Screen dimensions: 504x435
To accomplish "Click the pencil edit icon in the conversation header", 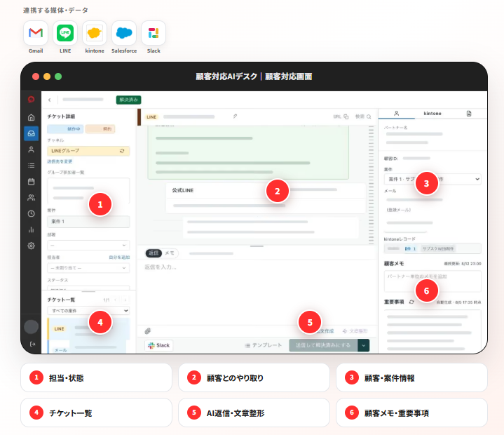I will 235,116.
